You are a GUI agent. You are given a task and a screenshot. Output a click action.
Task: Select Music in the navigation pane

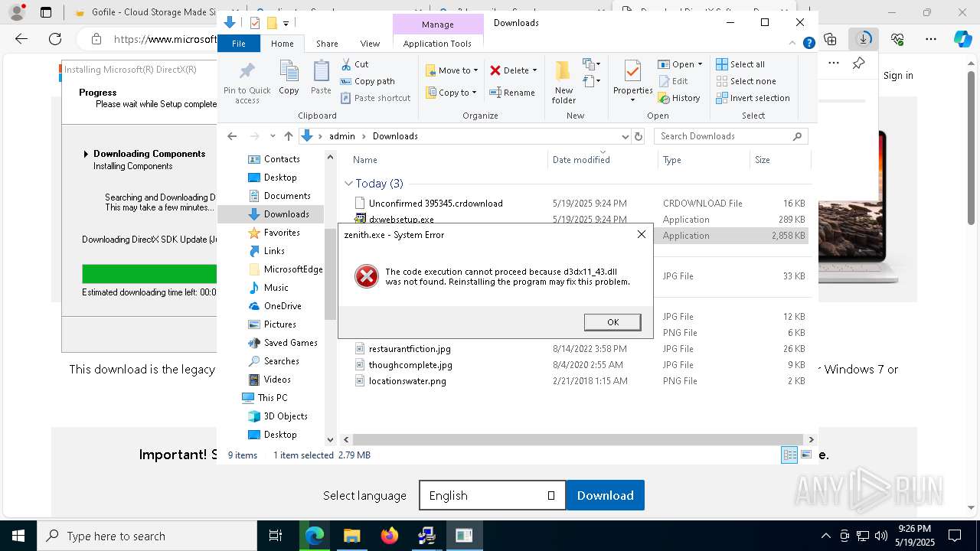click(276, 288)
